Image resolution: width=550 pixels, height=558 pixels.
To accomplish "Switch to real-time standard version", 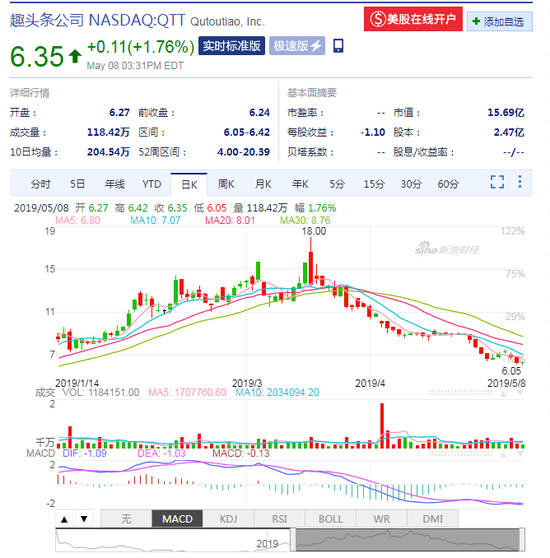I will click(x=232, y=46).
